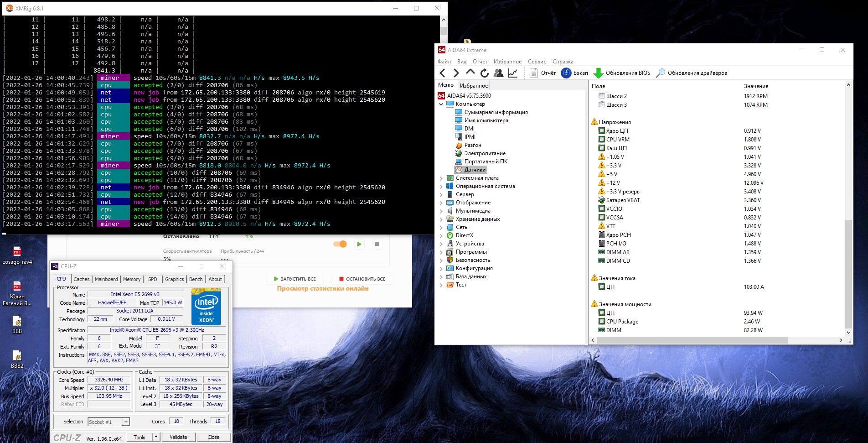
Task: Expand the Операционная система node
Action: [x=441, y=186]
